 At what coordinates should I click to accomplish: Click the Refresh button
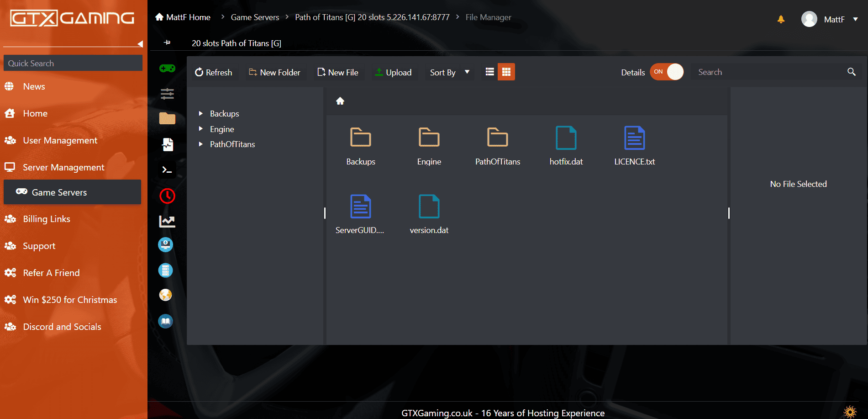213,72
